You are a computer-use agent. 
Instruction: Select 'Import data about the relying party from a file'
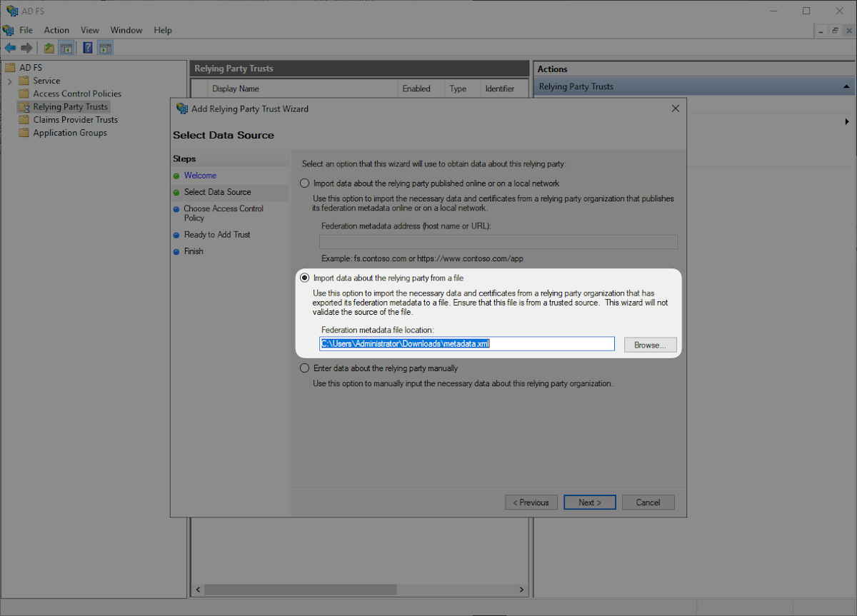point(304,278)
